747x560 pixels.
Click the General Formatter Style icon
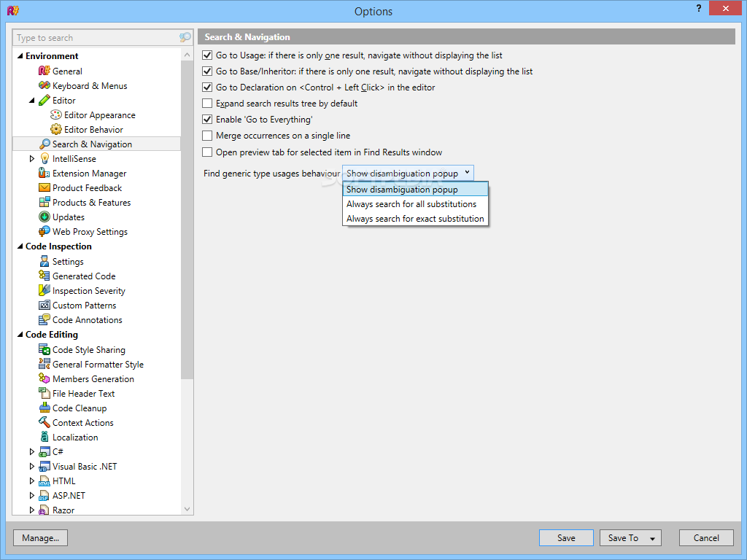[44, 364]
